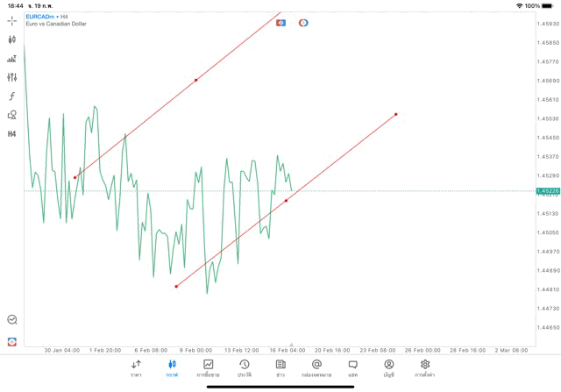This screenshot has height=392, width=561.
Task: Tap the red-blue circular trade icon
Action: [x=303, y=23]
